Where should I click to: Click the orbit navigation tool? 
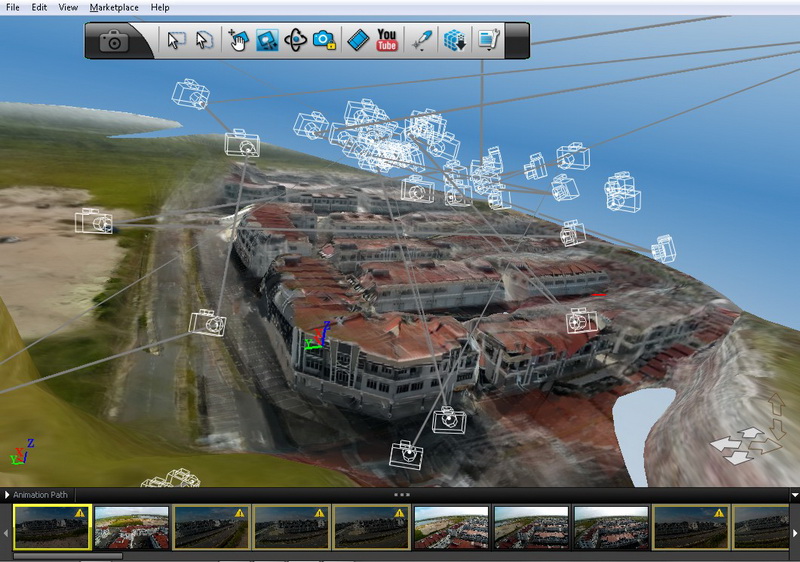pos(295,41)
